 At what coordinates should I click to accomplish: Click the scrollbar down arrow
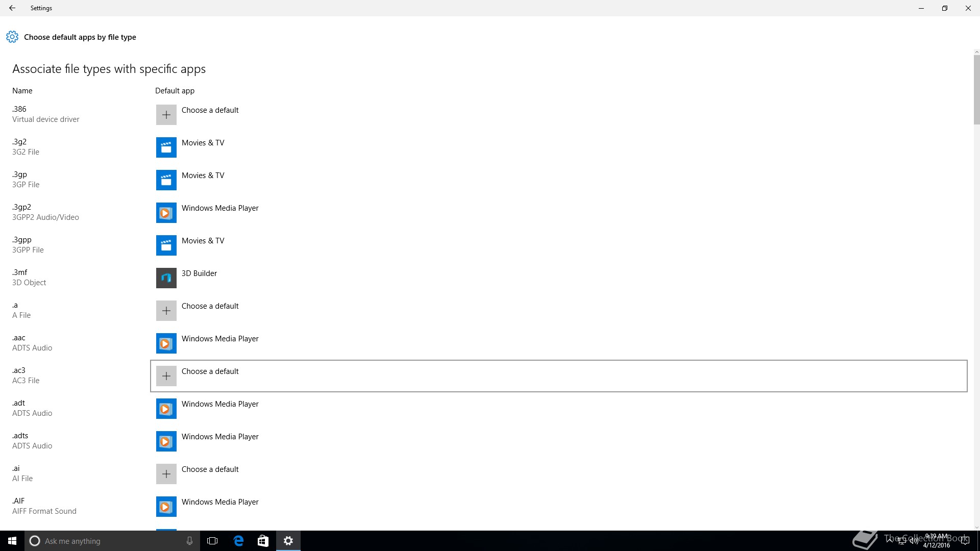pyautogui.click(x=976, y=528)
